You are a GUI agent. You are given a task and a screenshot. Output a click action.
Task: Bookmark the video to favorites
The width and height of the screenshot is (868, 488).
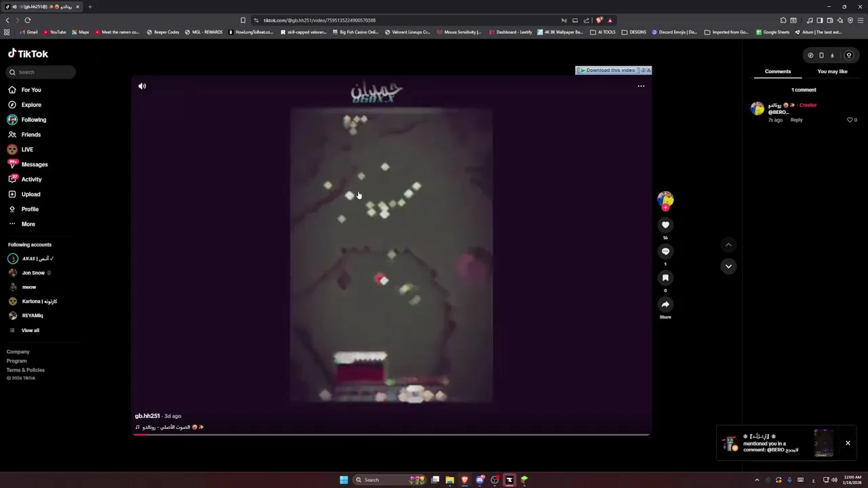665,278
